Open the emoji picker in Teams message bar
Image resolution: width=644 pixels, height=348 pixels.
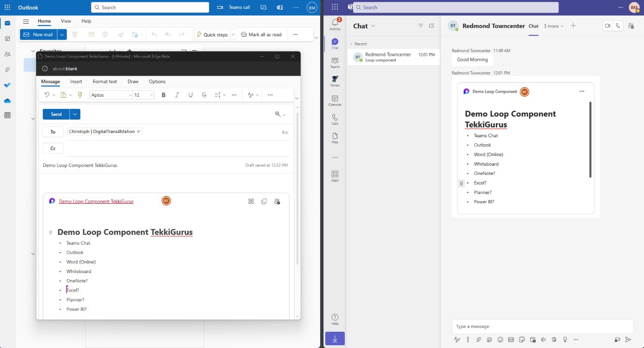500,340
